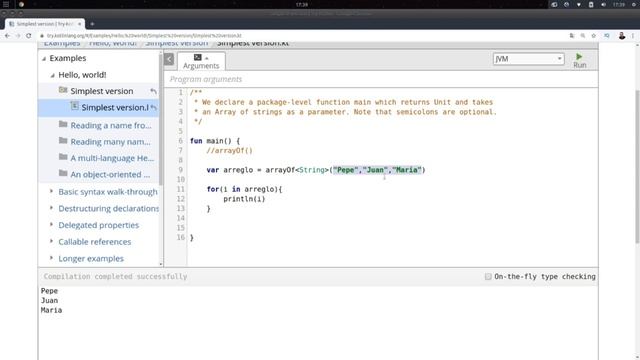Click the Hello, world! breadcrumb link
Viewport: 640px width, 360px height.
coord(113,43)
